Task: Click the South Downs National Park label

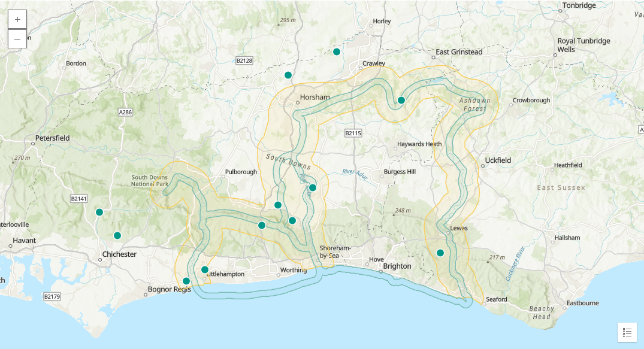Action: (150, 181)
